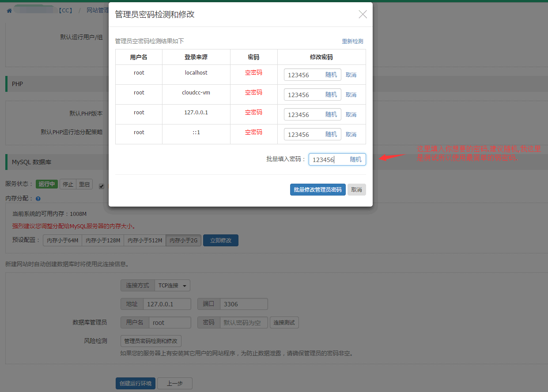This screenshot has height=392, width=548.
Task: Click 取消 link in the 127.0.0.1 row
Action: 351,115
